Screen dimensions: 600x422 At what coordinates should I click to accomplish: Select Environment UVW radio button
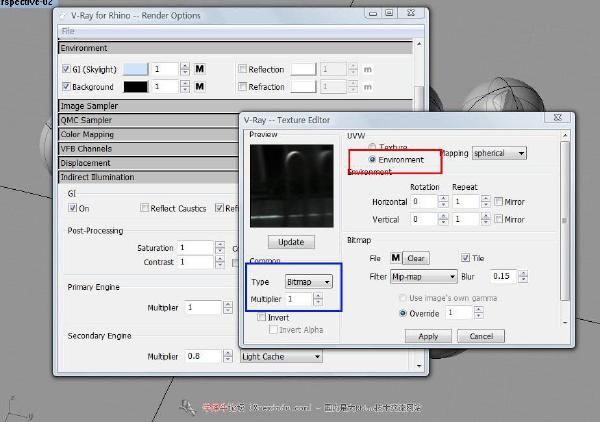(372, 159)
